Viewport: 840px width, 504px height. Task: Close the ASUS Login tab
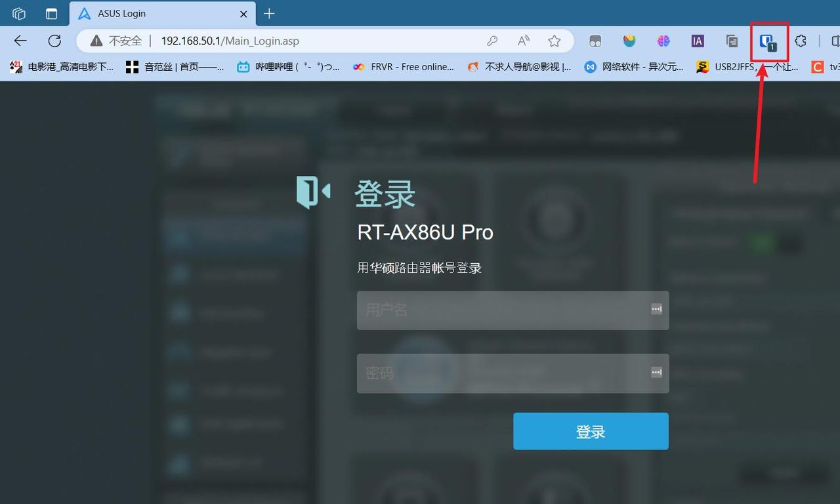(x=243, y=13)
